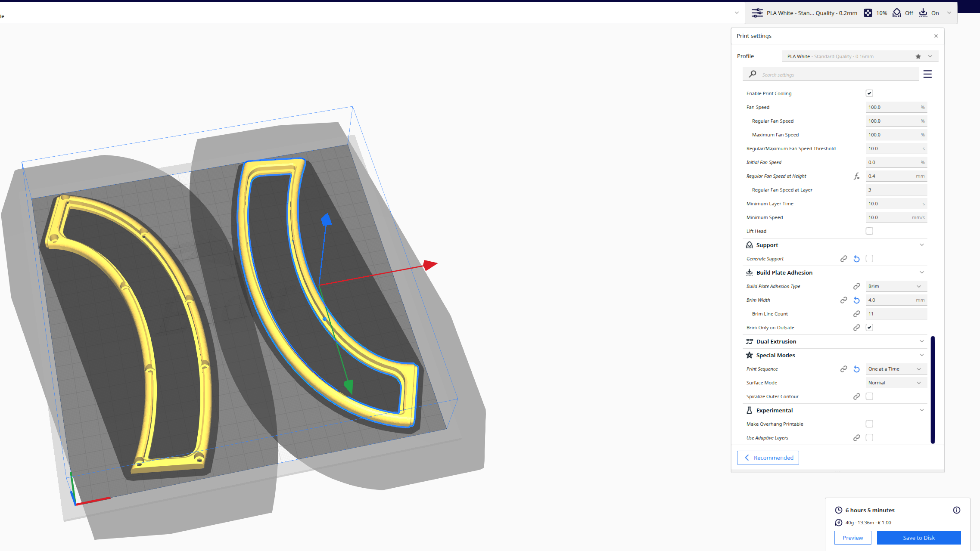Click Save to Disk button
Viewport: 980px width, 551px height.
(x=918, y=538)
